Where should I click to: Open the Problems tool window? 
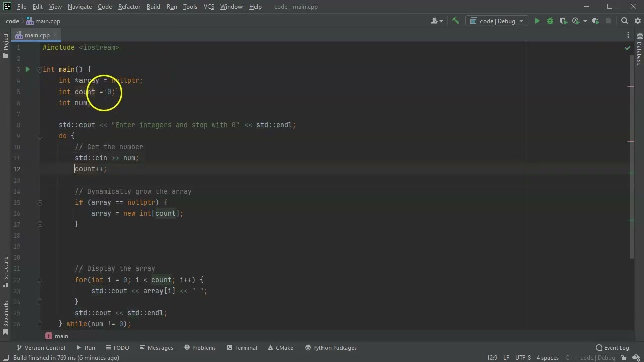pos(200,348)
